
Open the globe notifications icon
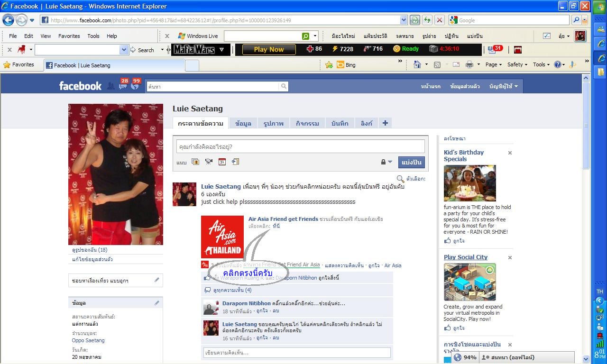point(135,86)
